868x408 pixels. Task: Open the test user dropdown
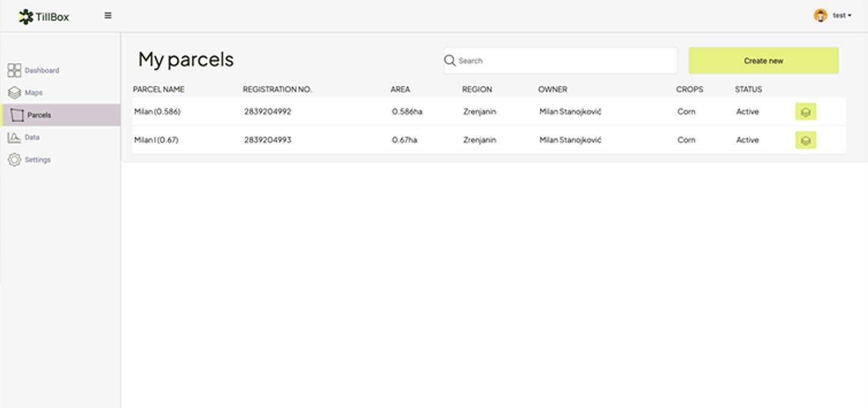[842, 16]
